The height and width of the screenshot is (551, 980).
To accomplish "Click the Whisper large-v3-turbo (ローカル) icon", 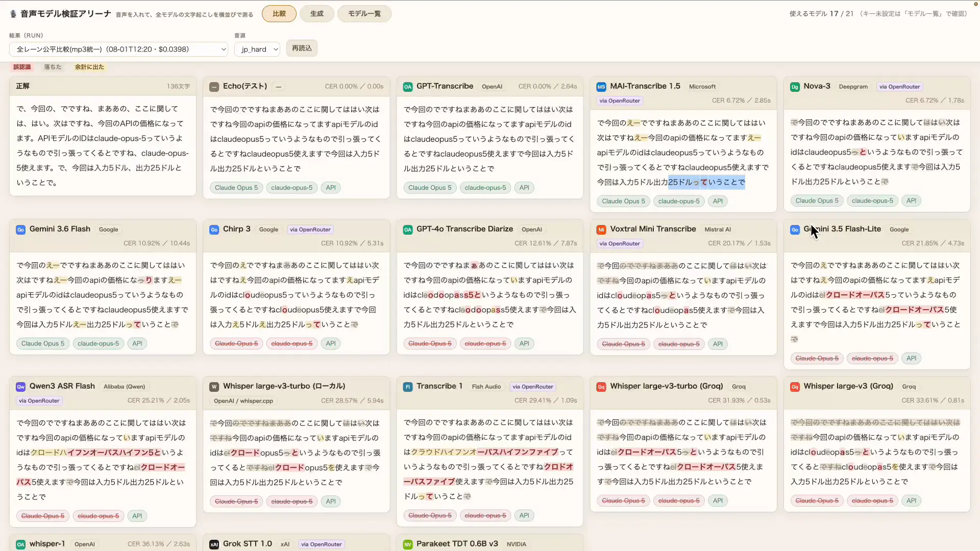I will (x=214, y=387).
